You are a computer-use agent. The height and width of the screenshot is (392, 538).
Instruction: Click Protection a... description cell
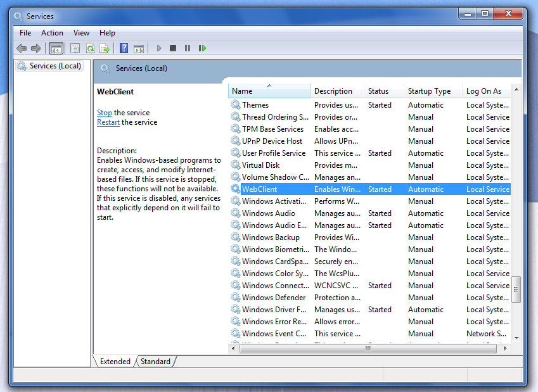point(337,298)
